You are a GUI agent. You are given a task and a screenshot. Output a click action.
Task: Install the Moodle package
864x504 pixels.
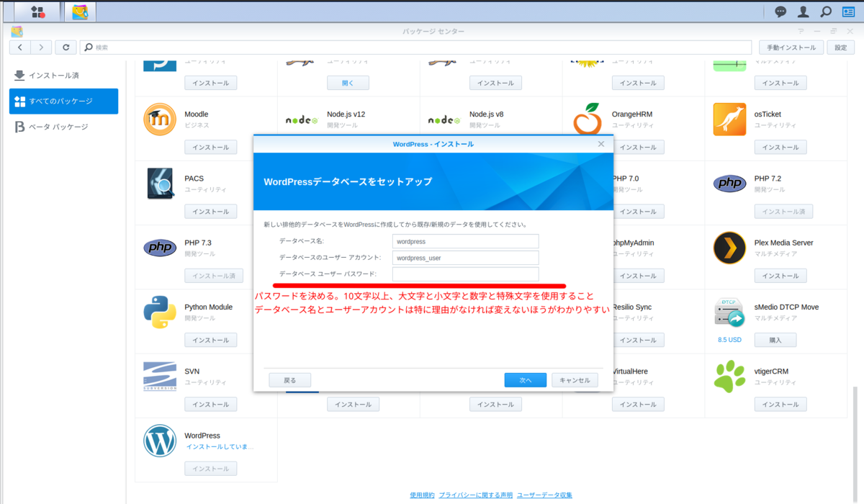(211, 147)
